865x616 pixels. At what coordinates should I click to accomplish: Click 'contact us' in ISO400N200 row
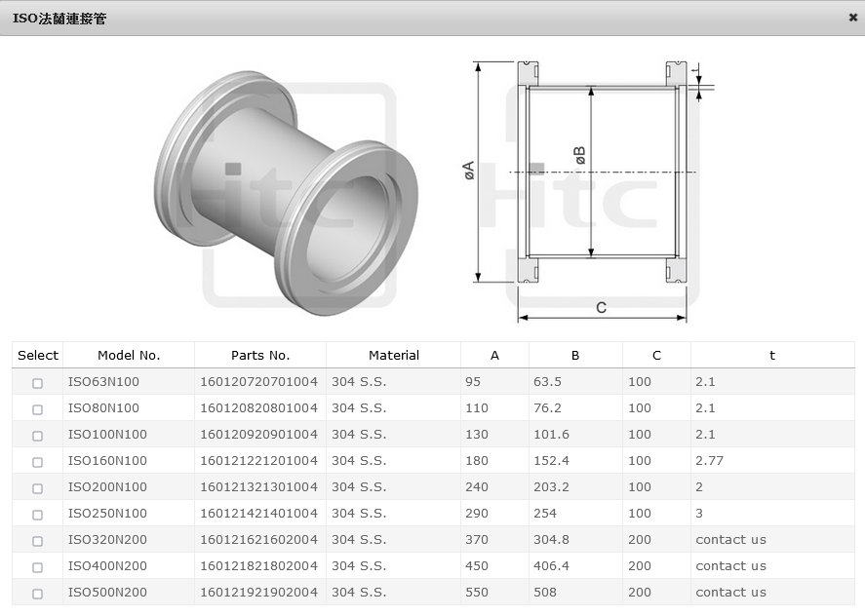[x=730, y=566]
